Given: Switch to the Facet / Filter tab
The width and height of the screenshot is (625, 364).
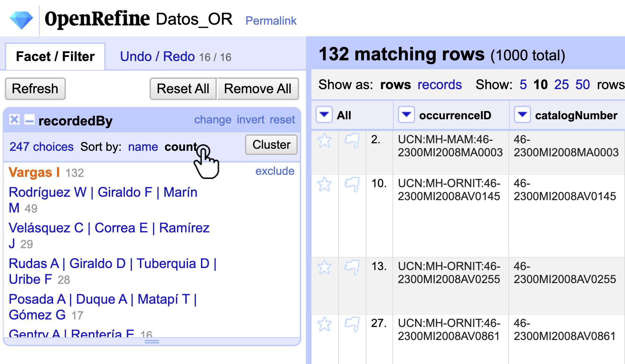Looking at the screenshot, I should (x=55, y=57).
